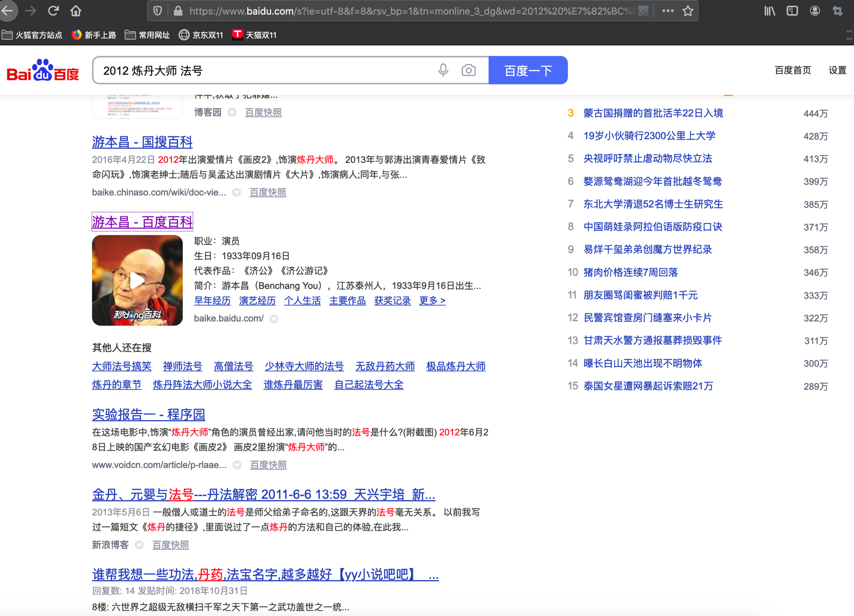Open the 金丹、元婴与法号 result
The width and height of the screenshot is (854, 616).
264,495
